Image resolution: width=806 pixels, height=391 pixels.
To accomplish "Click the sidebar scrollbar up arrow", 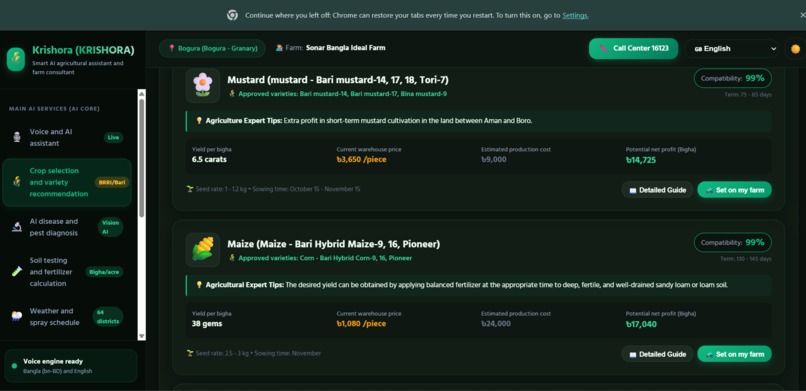I will click(x=142, y=94).
